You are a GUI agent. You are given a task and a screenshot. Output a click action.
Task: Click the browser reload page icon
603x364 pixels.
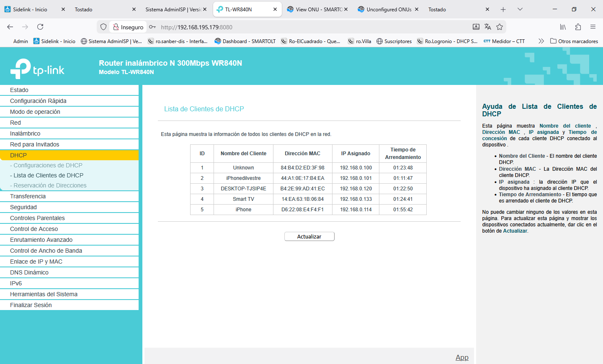point(40,27)
